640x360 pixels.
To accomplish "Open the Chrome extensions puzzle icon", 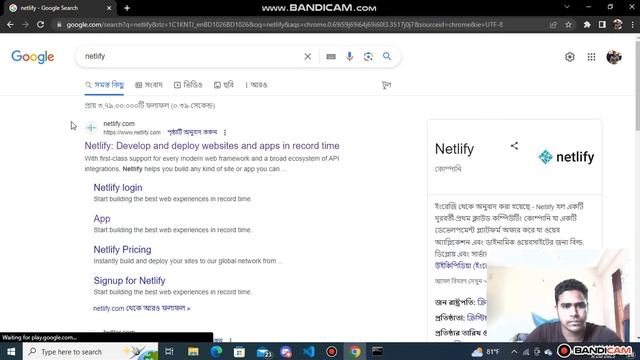I will tap(587, 24).
